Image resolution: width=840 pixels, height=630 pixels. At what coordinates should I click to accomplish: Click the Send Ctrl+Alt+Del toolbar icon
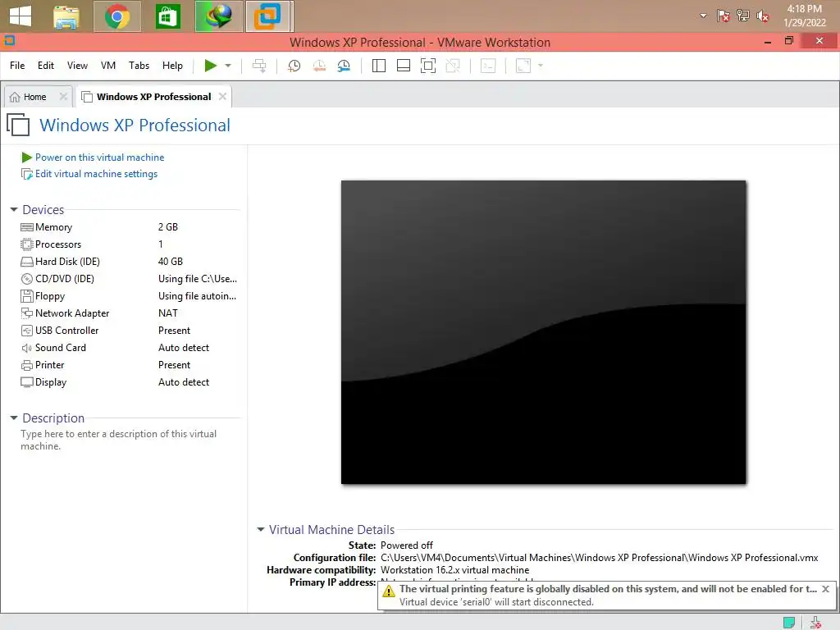click(259, 66)
